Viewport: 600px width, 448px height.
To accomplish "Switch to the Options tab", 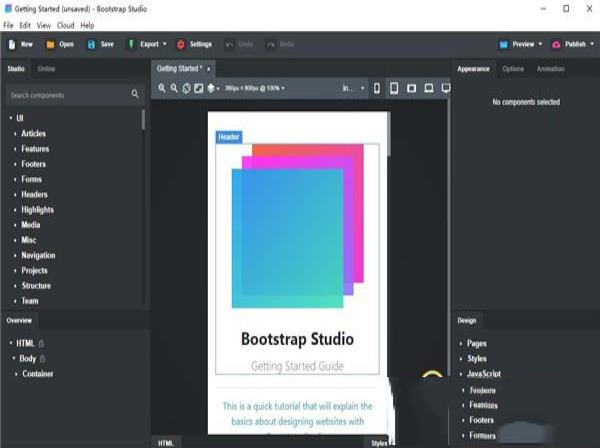I will click(x=513, y=69).
